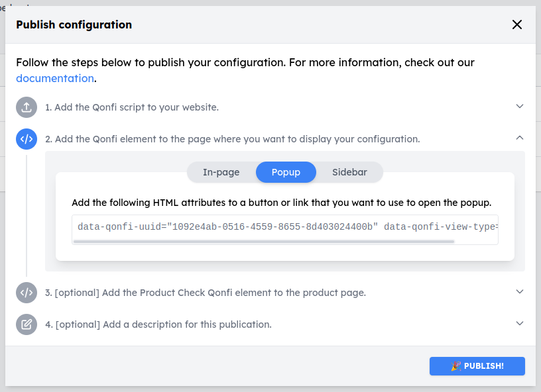Viewport: 541px width, 392px height.
Task: Click step 3 'Add the Product Check Qonfi element' text
Action: click(x=206, y=293)
